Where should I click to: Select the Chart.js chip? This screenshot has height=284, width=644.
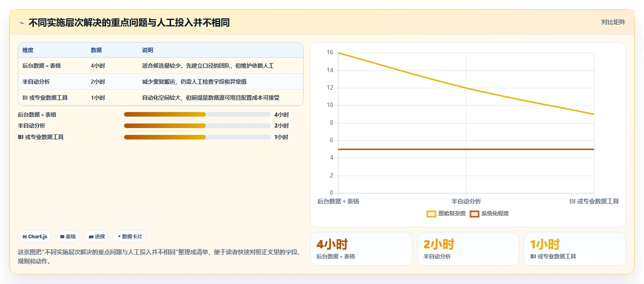[35, 236]
